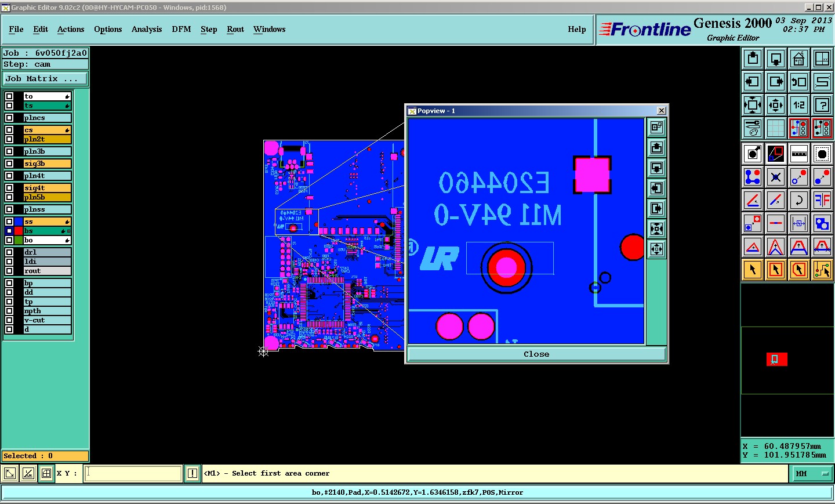
Task: Click the pan down arrow icon
Action: pyautogui.click(x=776, y=59)
